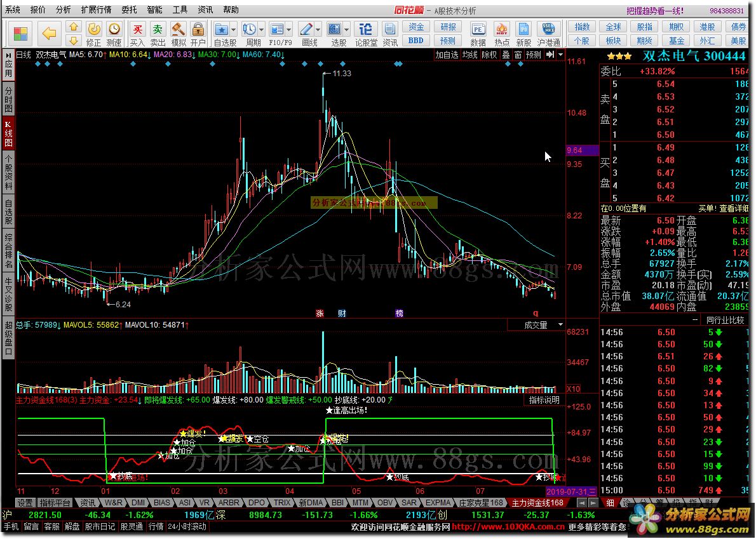Click the 指标平台 button
Image resolution: width=756 pixels, height=539 pixels.
tap(55, 503)
